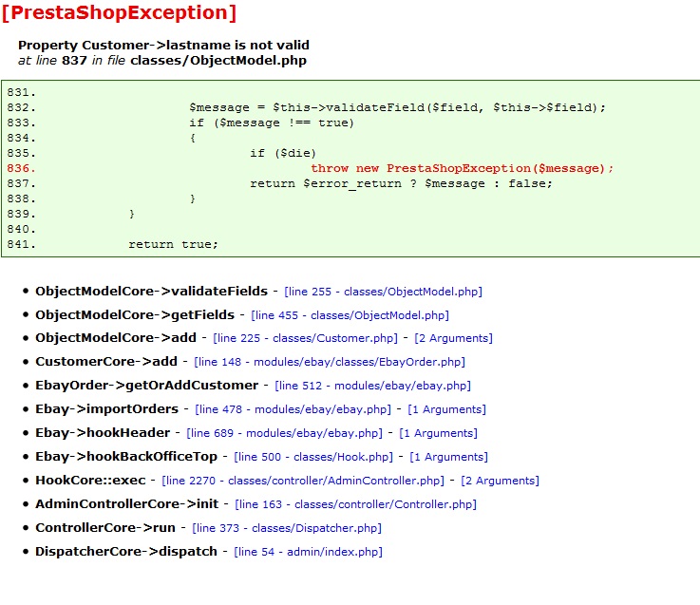Viewport: 700px width, 605px height.
Task: Open line 225 classes/Customer.php link
Action: (x=305, y=338)
